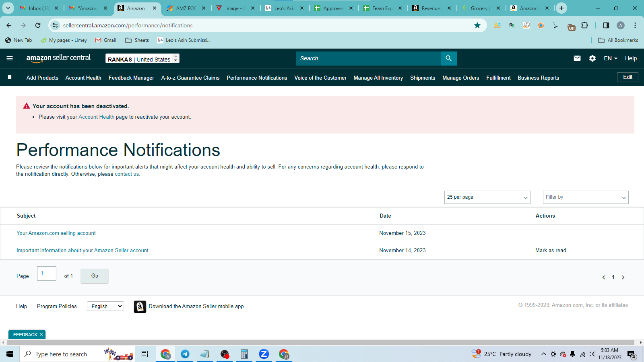Open the Filter by dropdown

[586, 197]
